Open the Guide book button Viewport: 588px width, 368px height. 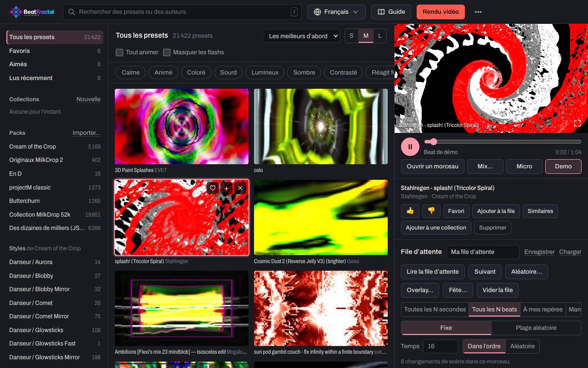click(391, 12)
